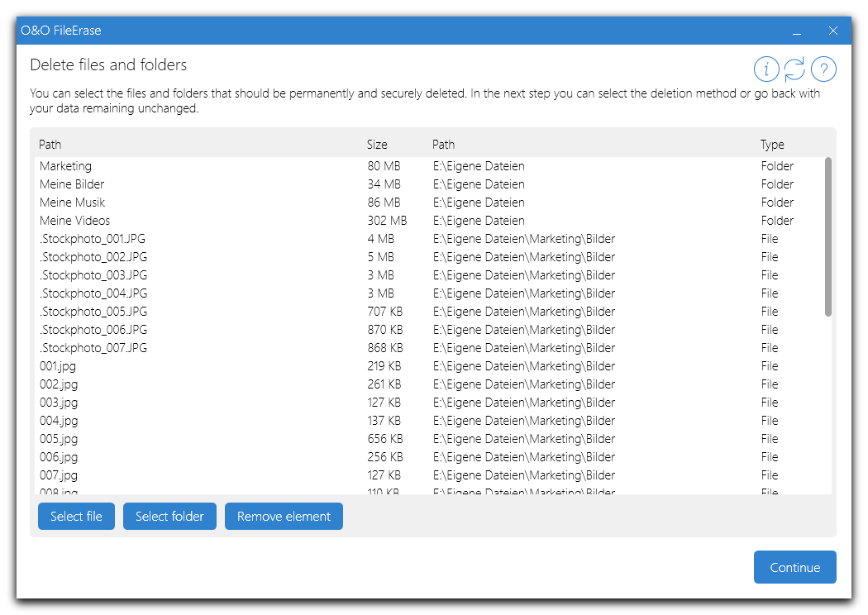
Task: Select the Meine Bilder folder entry
Action: [x=72, y=184]
